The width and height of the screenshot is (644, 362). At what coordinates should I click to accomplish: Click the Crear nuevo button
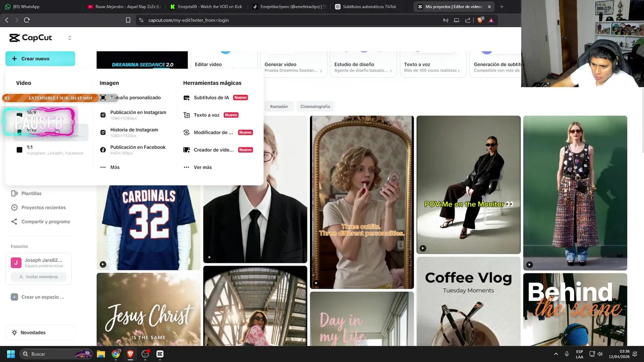click(40, 59)
